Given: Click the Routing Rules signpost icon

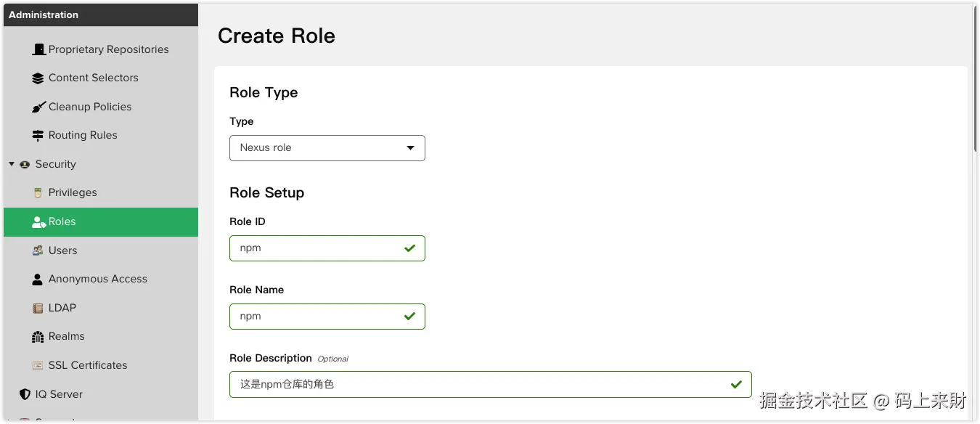Looking at the screenshot, I should click(x=38, y=136).
